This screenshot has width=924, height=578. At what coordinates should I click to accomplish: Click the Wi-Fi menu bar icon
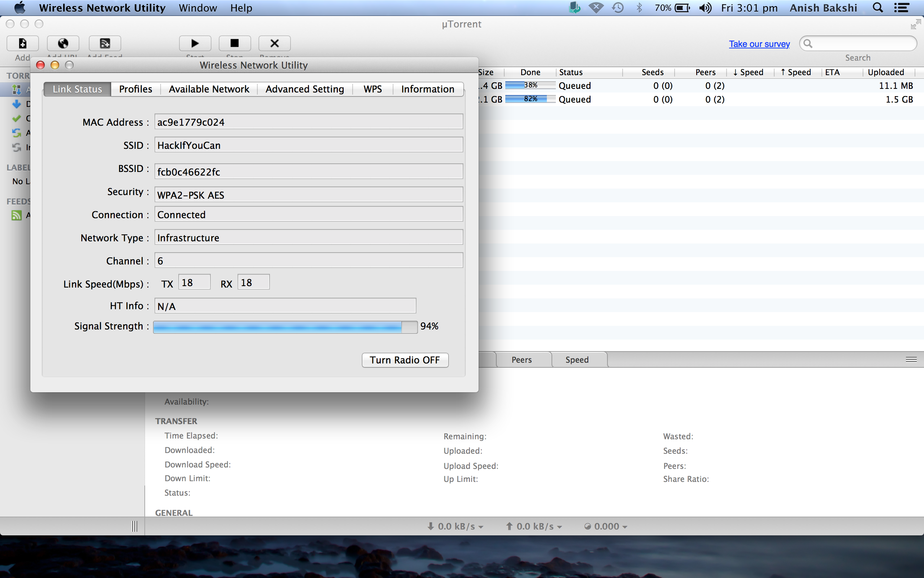(596, 8)
